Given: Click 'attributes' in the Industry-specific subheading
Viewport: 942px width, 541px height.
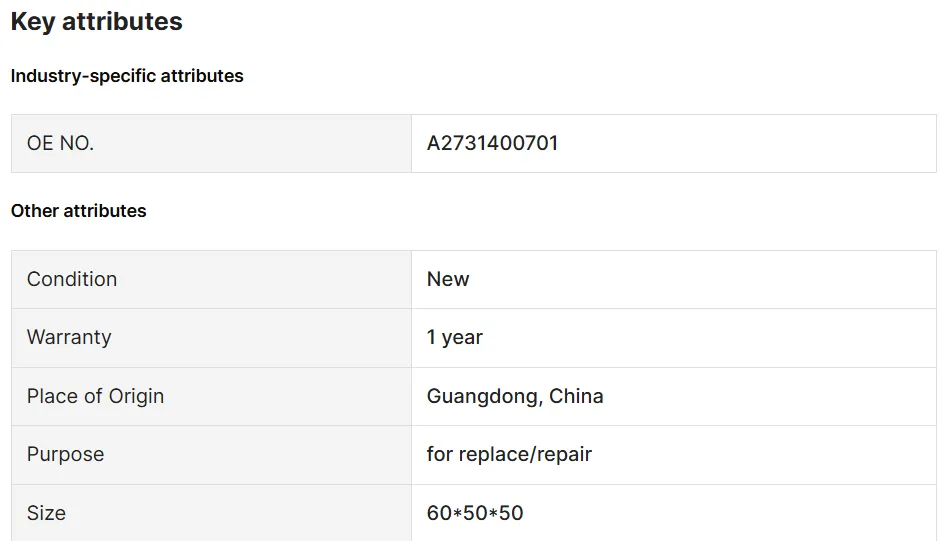Looking at the screenshot, I should (x=202, y=76).
